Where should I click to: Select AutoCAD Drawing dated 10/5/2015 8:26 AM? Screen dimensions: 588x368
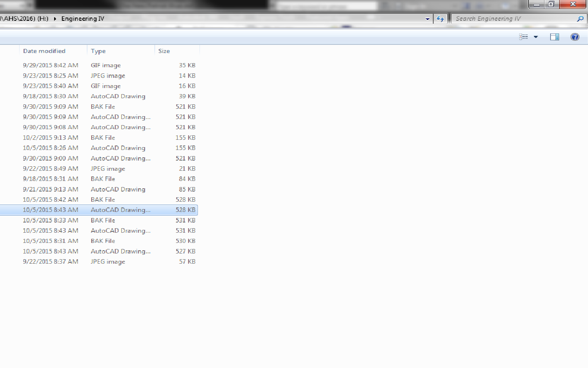[x=99, y=148]
